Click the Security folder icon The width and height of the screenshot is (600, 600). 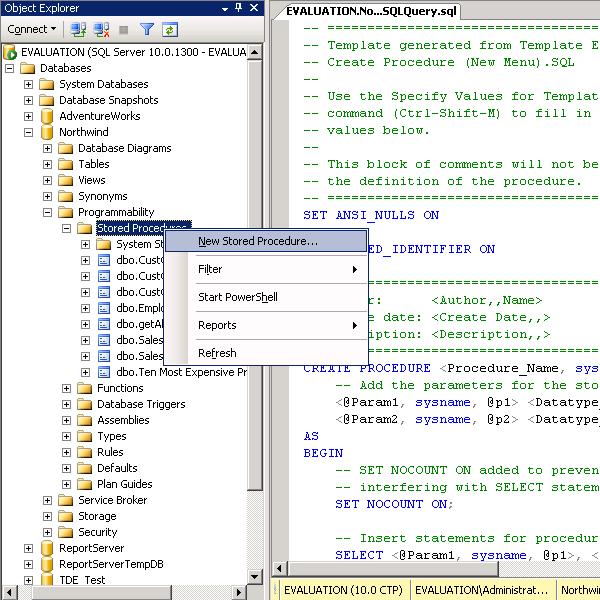point(65,532)
